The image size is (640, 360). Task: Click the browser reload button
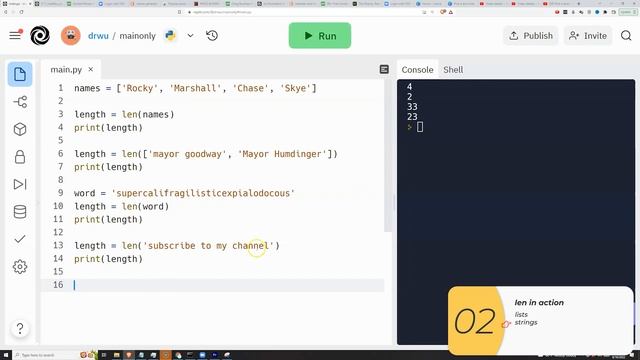pos(21,12)
